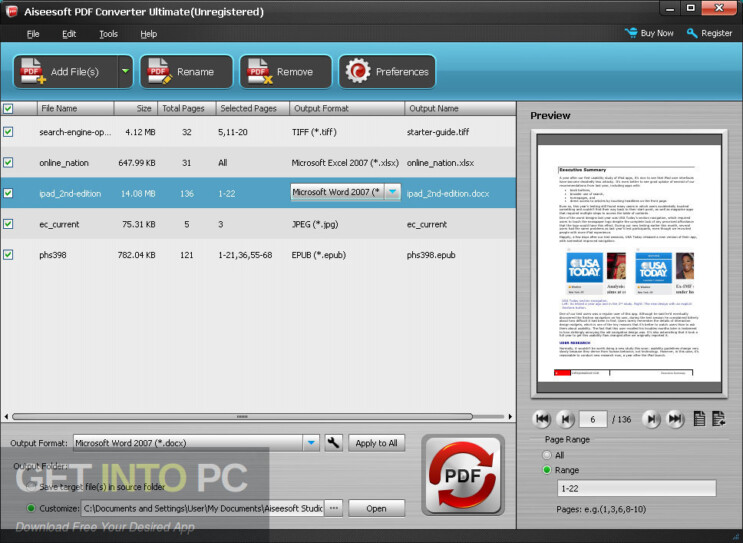
Task: Open the Edit menu
Action: [x=69, y=34]
